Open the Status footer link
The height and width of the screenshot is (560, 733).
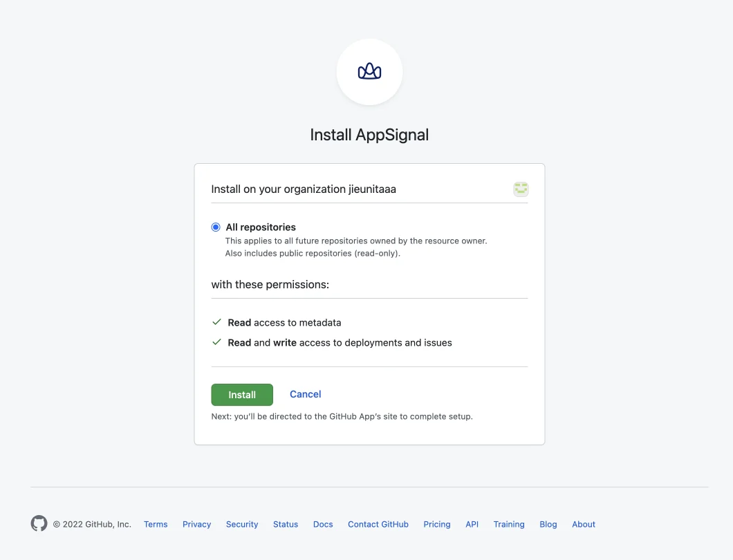[x=285, y=524]
